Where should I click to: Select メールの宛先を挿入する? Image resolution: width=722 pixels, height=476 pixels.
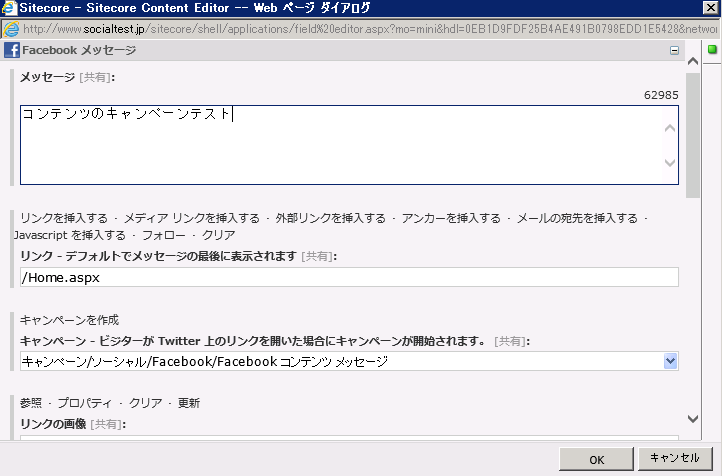[x=576, y=218]
